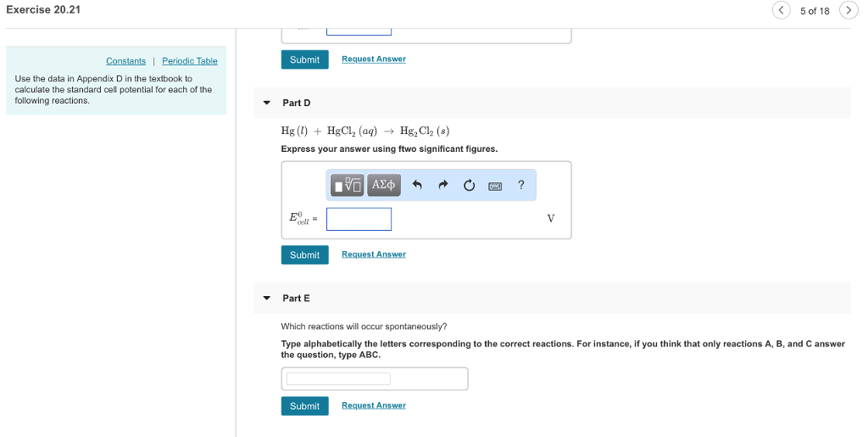Submit the Part D answer
Image resolution: width=868 pixels, height=437 pixels.
[304, 255]
